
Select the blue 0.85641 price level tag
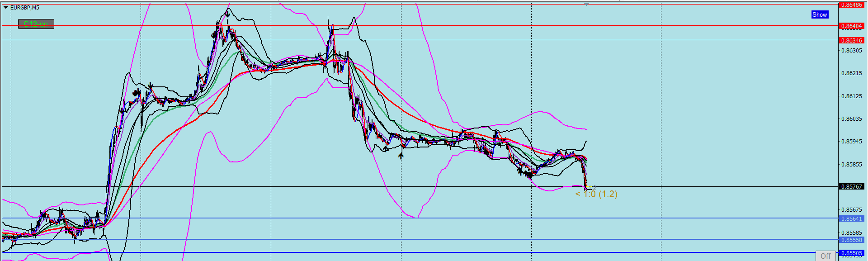(x=851, y=219)
